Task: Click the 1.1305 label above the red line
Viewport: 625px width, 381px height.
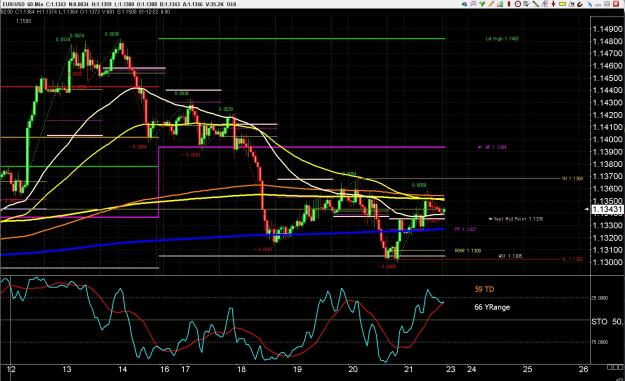Action: tap(510, 256)
